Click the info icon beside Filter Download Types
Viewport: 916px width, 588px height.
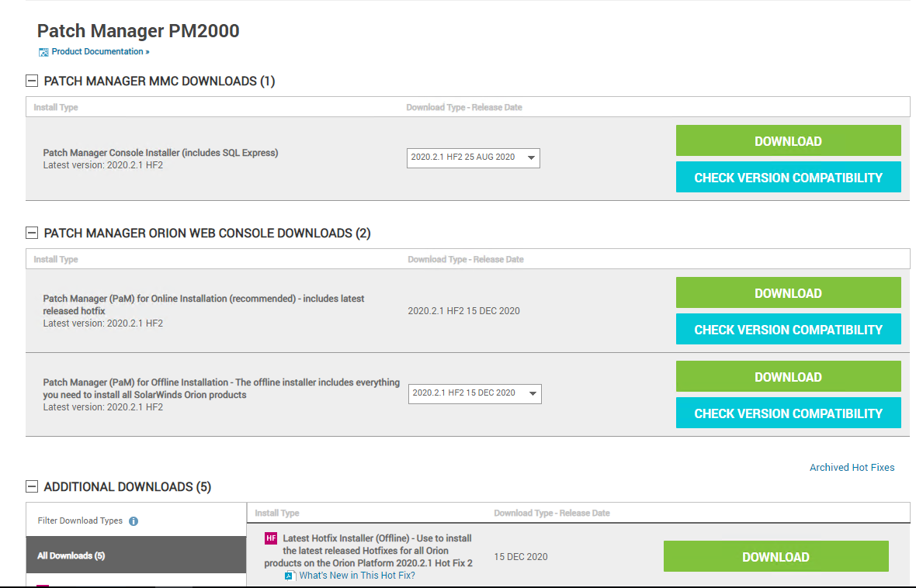click(134, 521)
